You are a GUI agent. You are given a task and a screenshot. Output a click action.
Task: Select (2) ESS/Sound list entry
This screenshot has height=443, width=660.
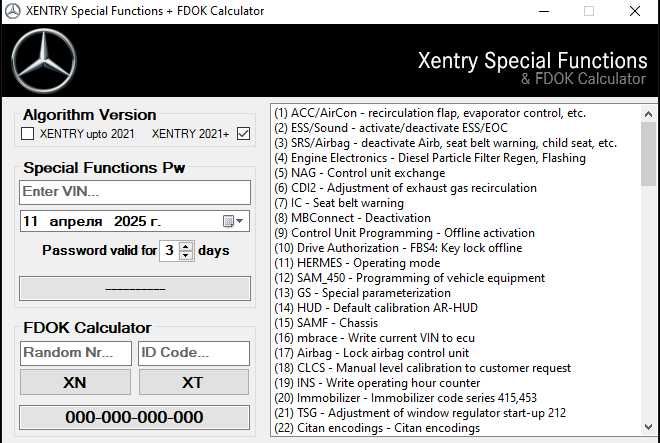(391, 128)
